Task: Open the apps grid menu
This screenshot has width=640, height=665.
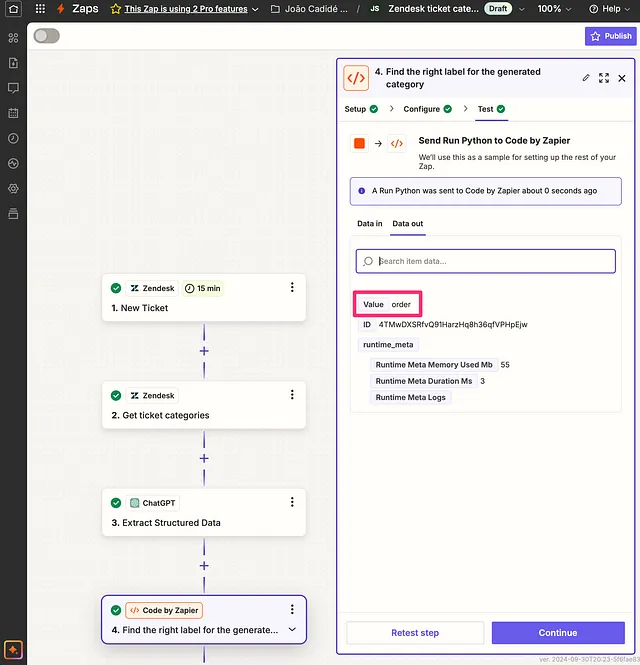Action: coord(40,8)
